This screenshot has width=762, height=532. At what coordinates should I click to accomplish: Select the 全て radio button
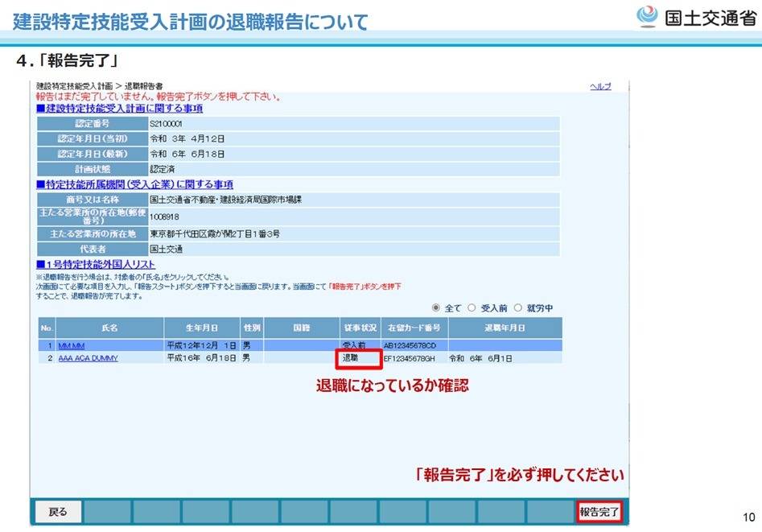coord(436,307)
